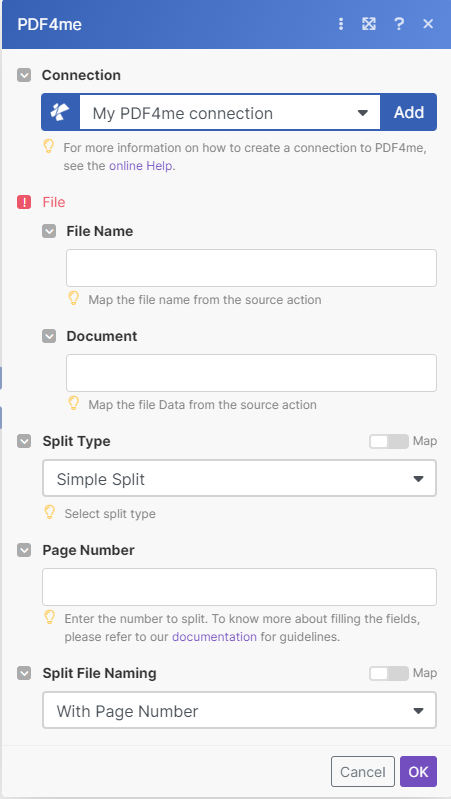Collapse the Connection section chevron

(24, 75)
